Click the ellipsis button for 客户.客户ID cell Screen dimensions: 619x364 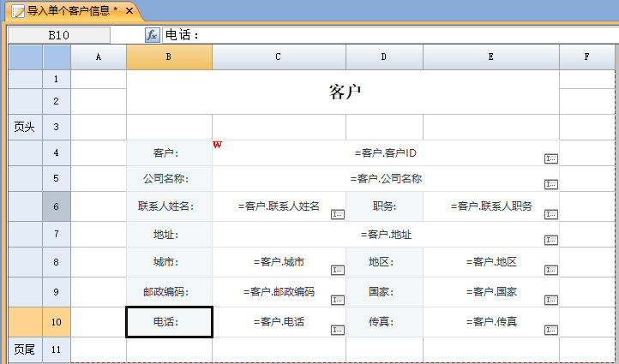[x=551, y=158]
